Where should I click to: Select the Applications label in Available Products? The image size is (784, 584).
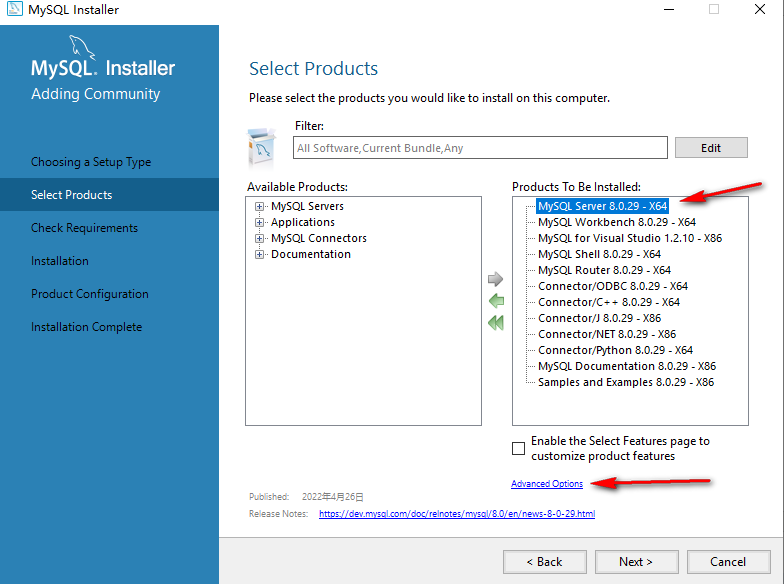pyautogui.click(x=303, y=222)
